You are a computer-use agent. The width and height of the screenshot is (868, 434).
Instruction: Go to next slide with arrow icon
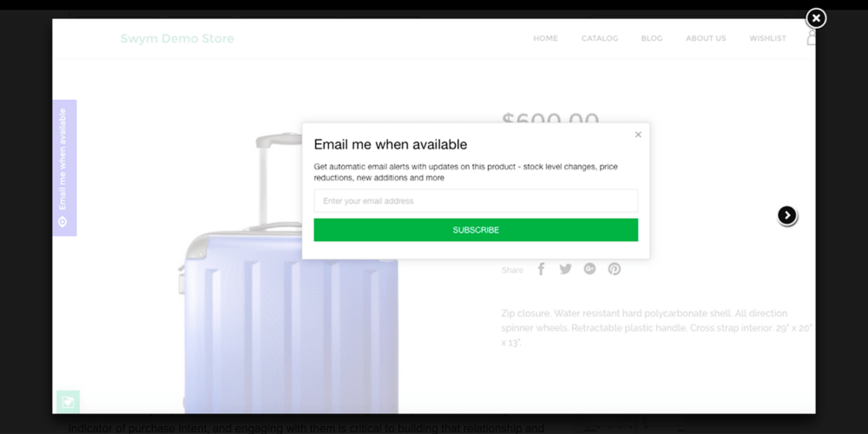(786, 214)
